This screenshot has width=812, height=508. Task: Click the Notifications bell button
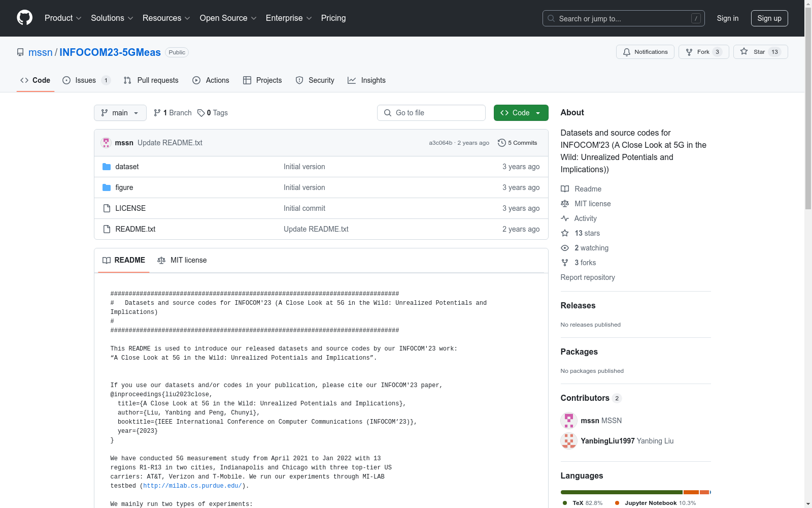(x=645, y=52)
